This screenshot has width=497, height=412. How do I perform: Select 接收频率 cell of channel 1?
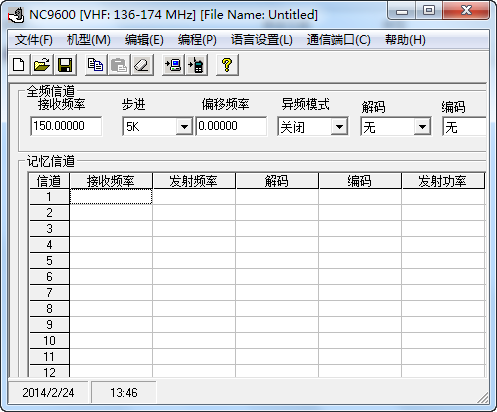[111, 197]
